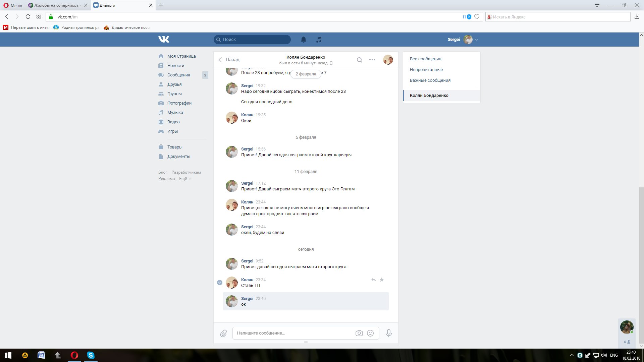This screenshot has width=644, height=362.
Task: Open Группы in the sidebar
Action: click(174, 94)
